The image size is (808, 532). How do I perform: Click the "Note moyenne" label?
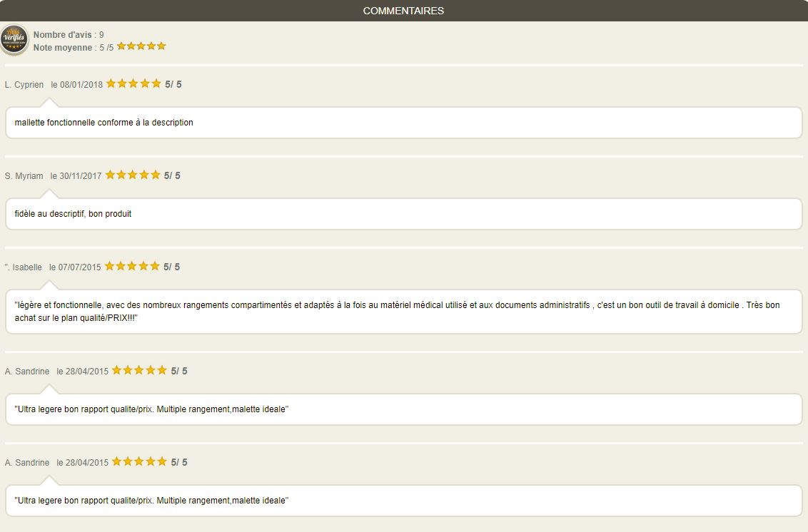(x=63, y=48)
